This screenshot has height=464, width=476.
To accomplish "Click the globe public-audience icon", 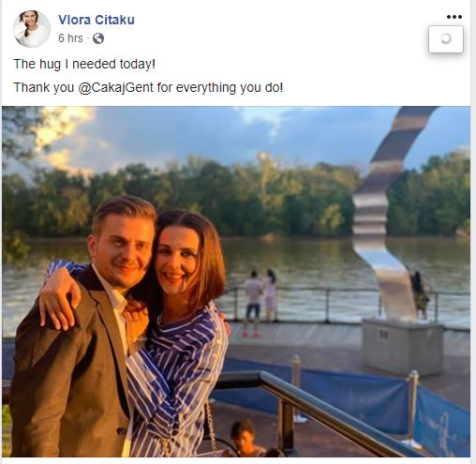I will [x=98, y=38].
